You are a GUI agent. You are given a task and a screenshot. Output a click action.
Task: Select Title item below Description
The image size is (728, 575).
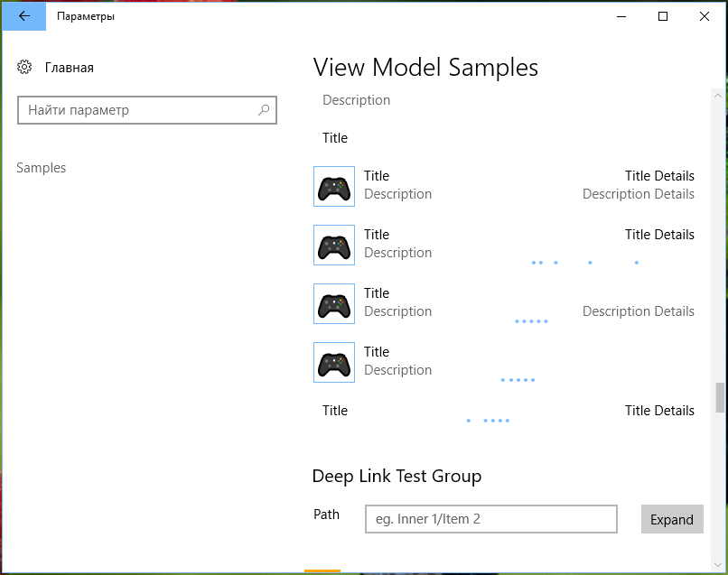pos(335,138)
